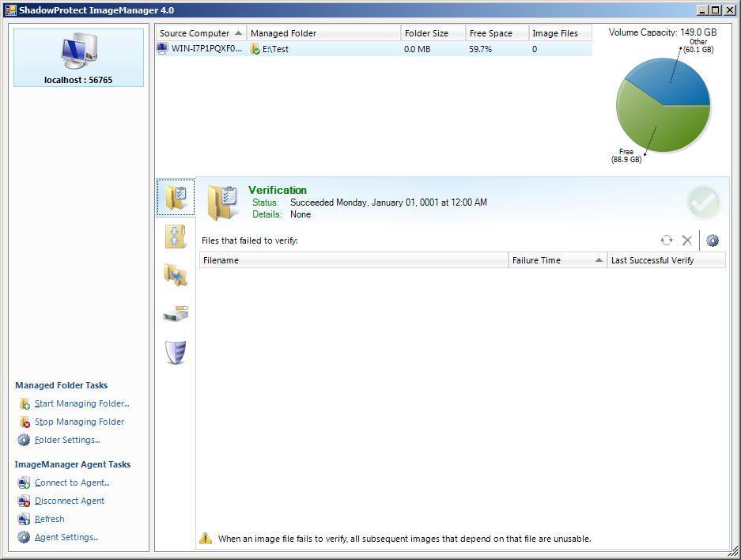Open the shield Retention tab icon
This screenshot has height=560, width=741.
point(176,353)
